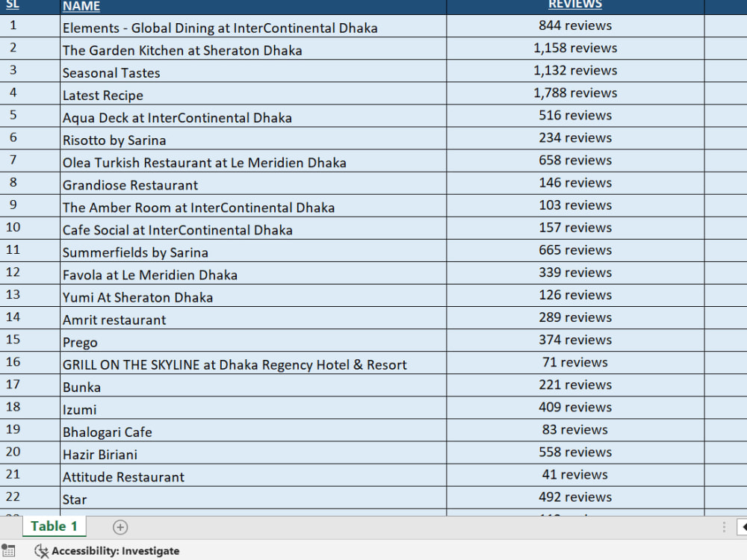
Task: Select the Bunka cell
Action: click(x=253, y=385)
